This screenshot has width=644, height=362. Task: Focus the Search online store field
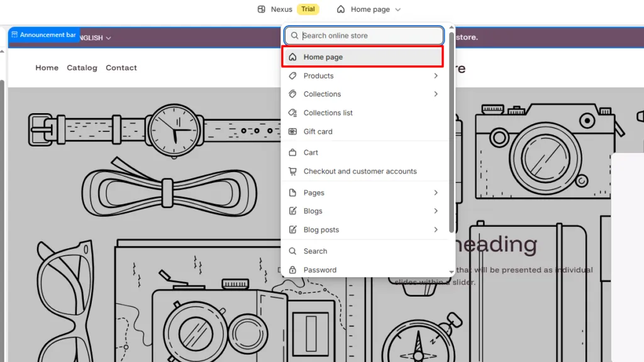[x=364, y=36]
